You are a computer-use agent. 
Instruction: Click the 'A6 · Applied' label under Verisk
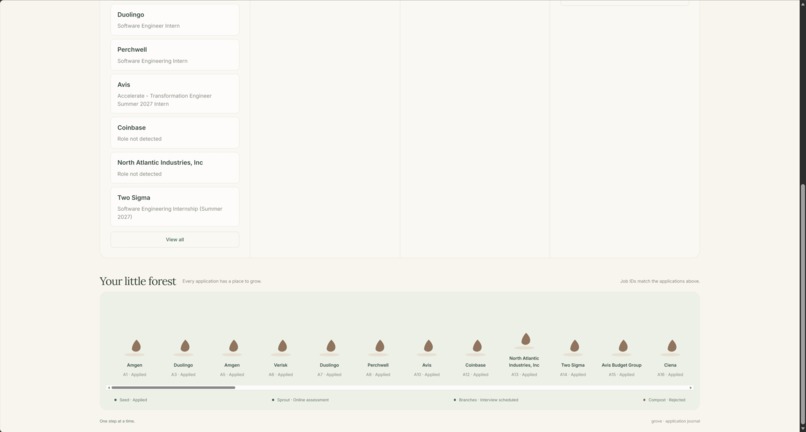click(x=281, y=375)
